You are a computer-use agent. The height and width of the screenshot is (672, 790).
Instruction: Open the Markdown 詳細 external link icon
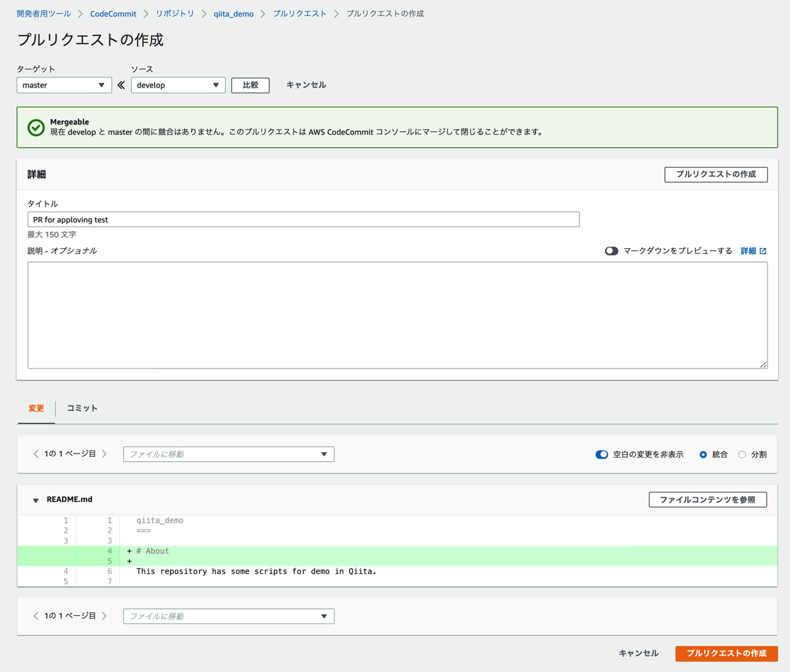(x=762, y=251)
